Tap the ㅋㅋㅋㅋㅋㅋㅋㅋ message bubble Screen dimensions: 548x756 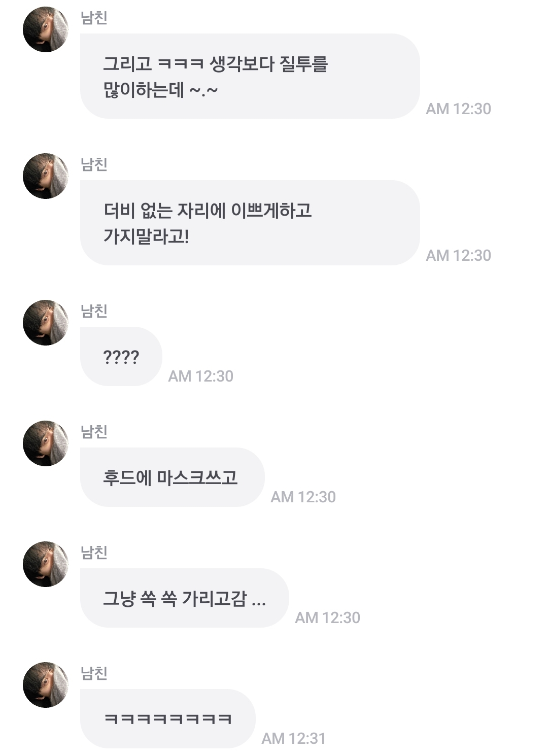click(x=168, y=719)
